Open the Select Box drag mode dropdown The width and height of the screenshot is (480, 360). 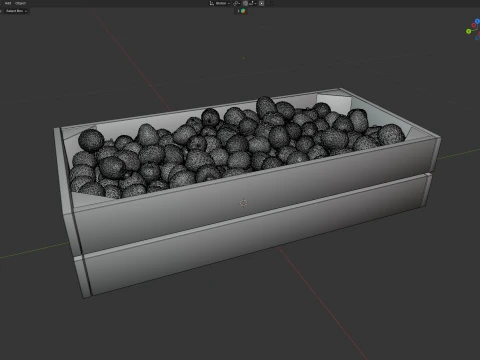coord(16,11)
